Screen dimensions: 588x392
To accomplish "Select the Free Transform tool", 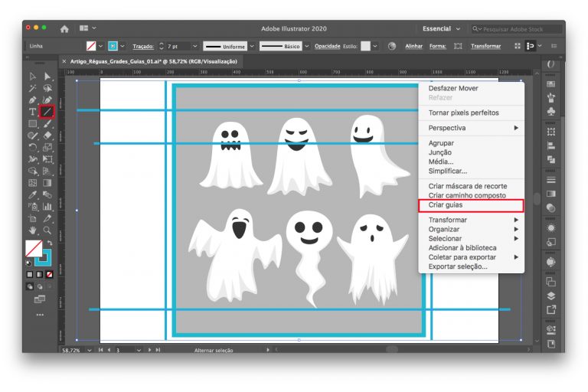I will click(x=47, y=159).
